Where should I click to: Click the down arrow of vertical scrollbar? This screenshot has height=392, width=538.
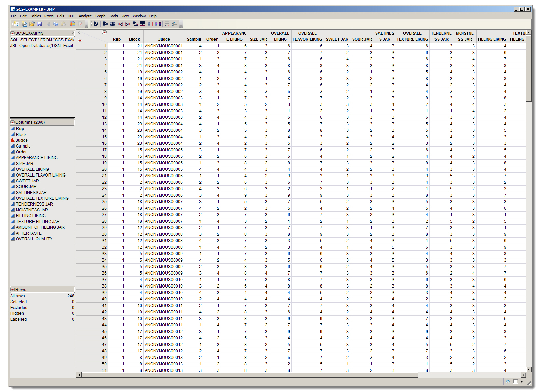528,369
